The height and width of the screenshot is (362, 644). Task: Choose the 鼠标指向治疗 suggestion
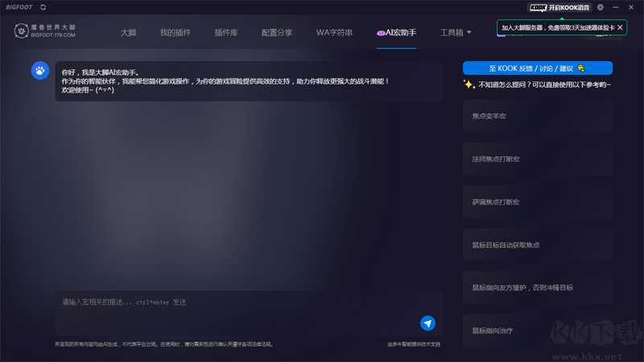point(538,331)
